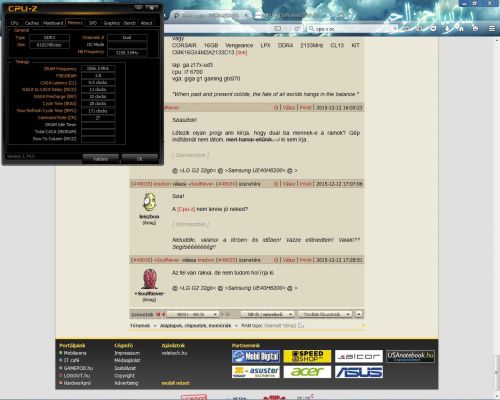This screenshot has width=500, height=400.
Task: Open the LOGOUT.hu footer link
Action: (77, 375)
